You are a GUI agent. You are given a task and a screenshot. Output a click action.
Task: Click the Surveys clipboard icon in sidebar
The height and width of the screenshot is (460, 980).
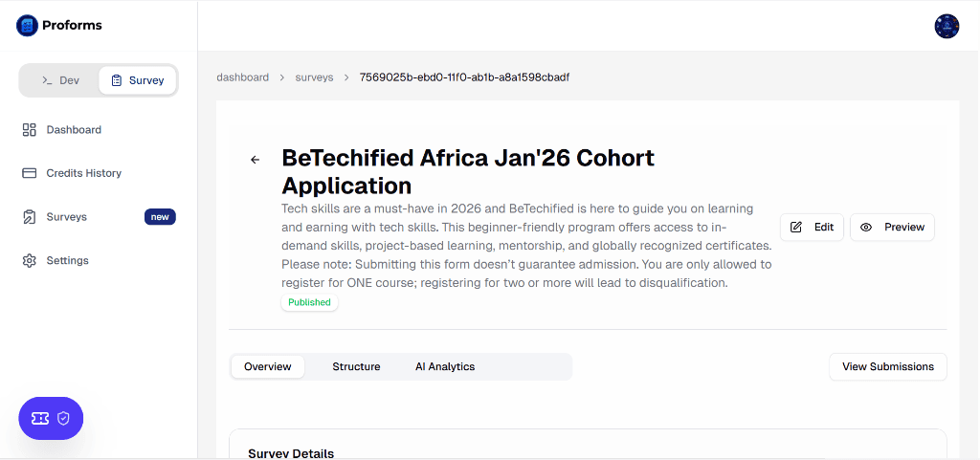pos(29,217)
